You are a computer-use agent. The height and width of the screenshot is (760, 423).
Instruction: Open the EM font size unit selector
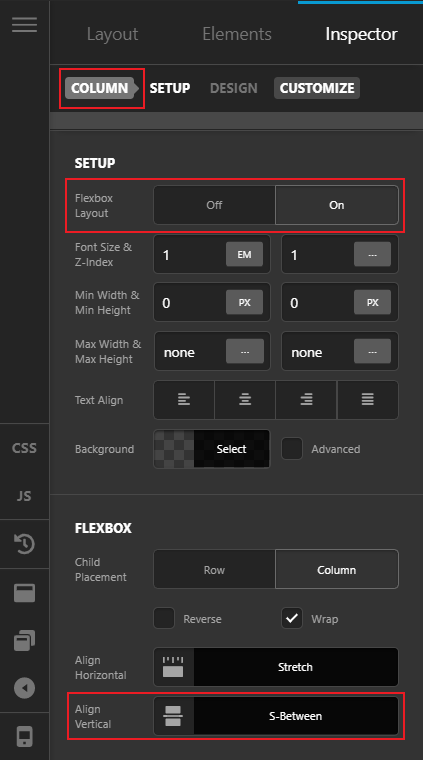[x=245, y=254]
